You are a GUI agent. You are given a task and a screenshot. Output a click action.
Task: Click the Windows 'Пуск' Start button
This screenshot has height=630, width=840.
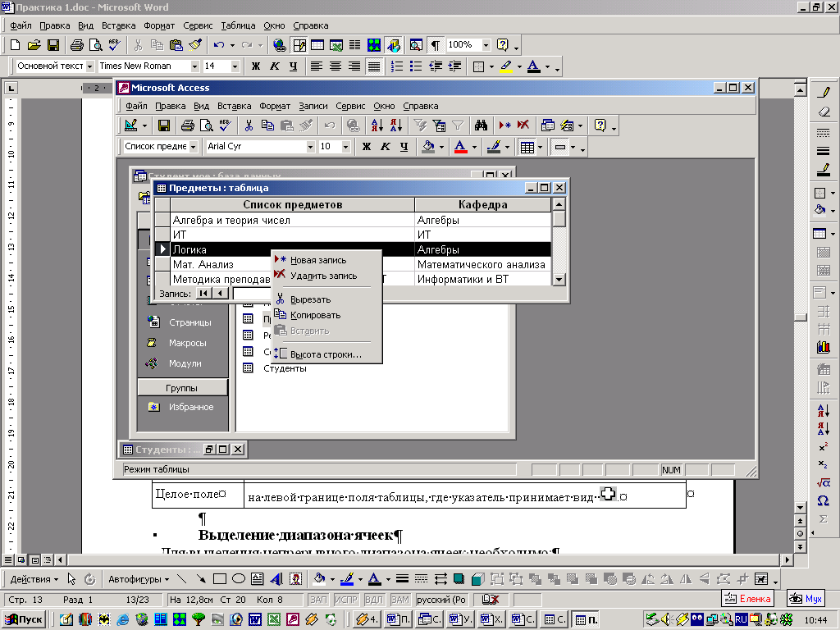(25, 620)
